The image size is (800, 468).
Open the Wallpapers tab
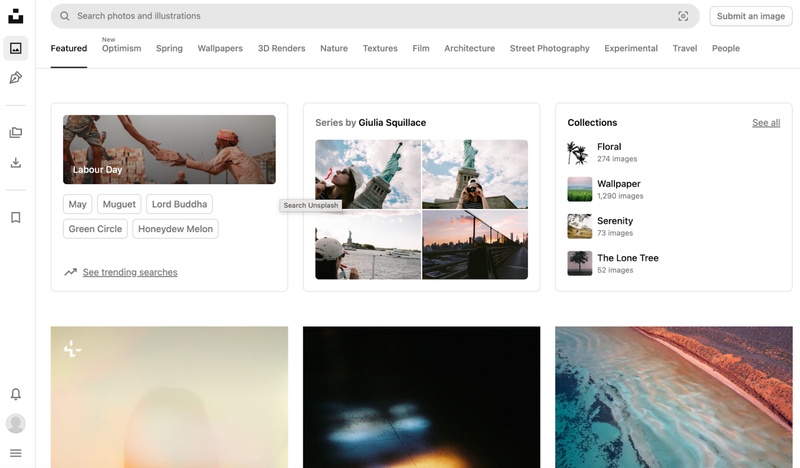[x=220, y=48]
